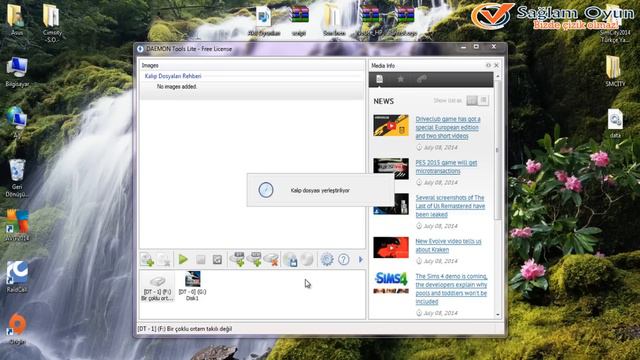Open the PES 2015 microtransactions news link
This screenshot has height=360, width=640.
(x=446, y=167)
